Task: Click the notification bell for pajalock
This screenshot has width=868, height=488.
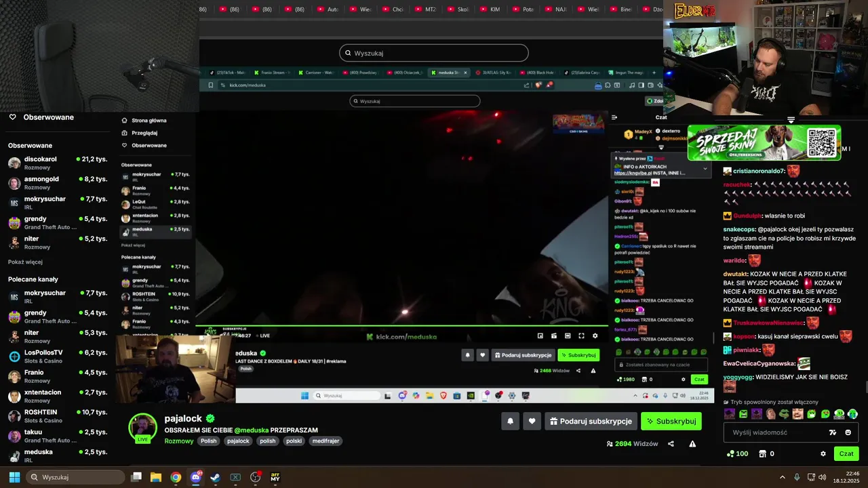Action: [x=511, y=421]
